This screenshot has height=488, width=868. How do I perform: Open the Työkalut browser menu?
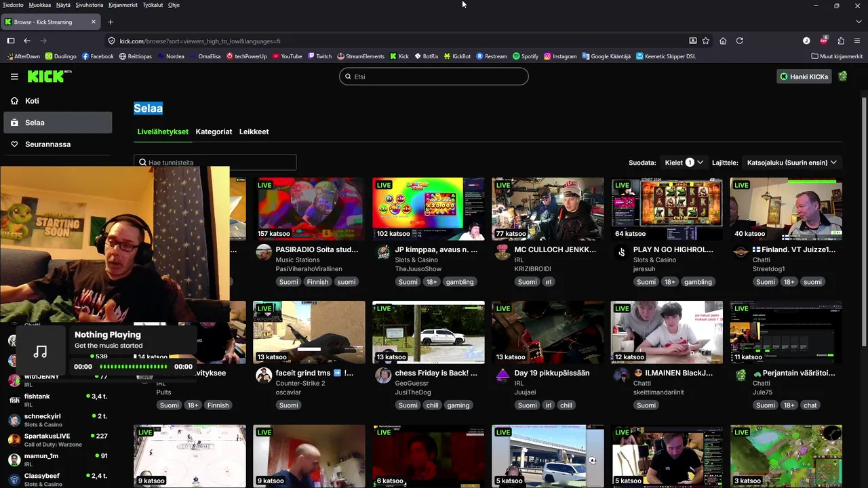153,5
